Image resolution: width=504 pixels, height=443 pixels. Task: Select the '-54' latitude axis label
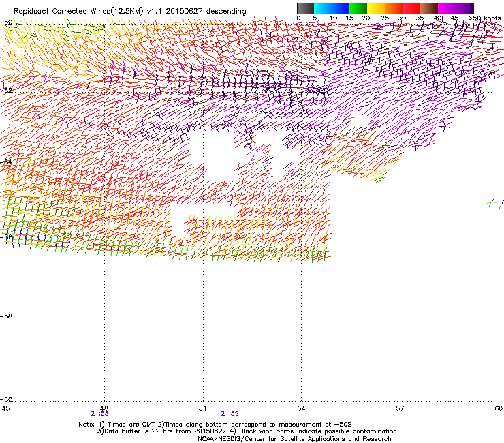click(6, 162)
